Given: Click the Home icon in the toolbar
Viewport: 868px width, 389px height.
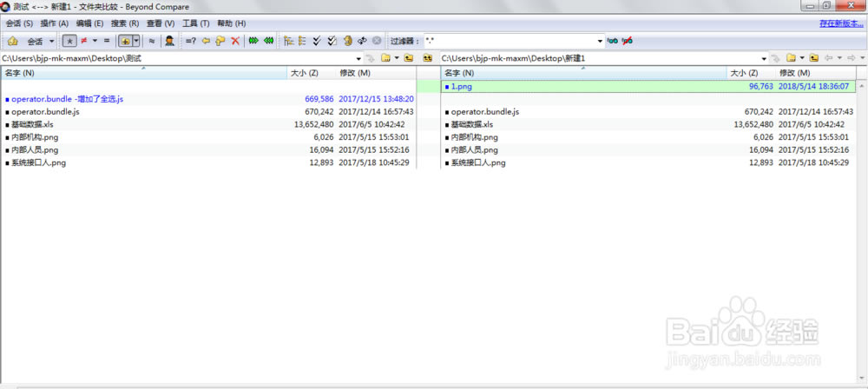Looking at the screenshot, I should (x=13, y=41).
